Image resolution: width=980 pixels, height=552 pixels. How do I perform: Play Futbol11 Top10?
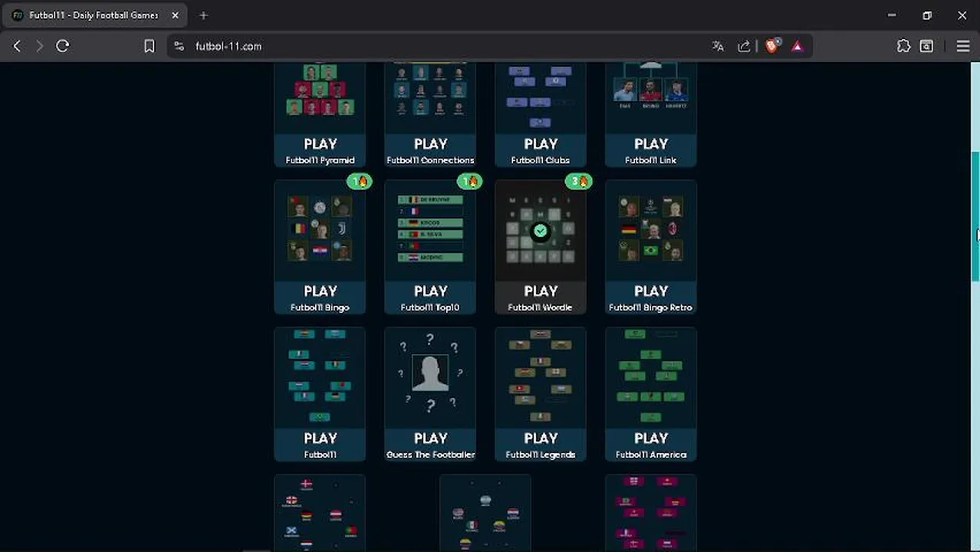(430, 291)
